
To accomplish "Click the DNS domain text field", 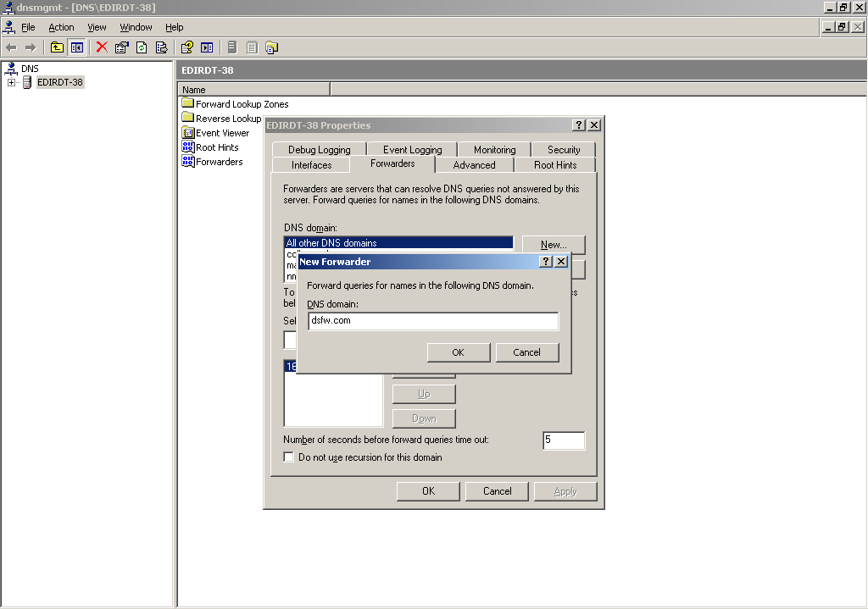I will pos(432,321).
